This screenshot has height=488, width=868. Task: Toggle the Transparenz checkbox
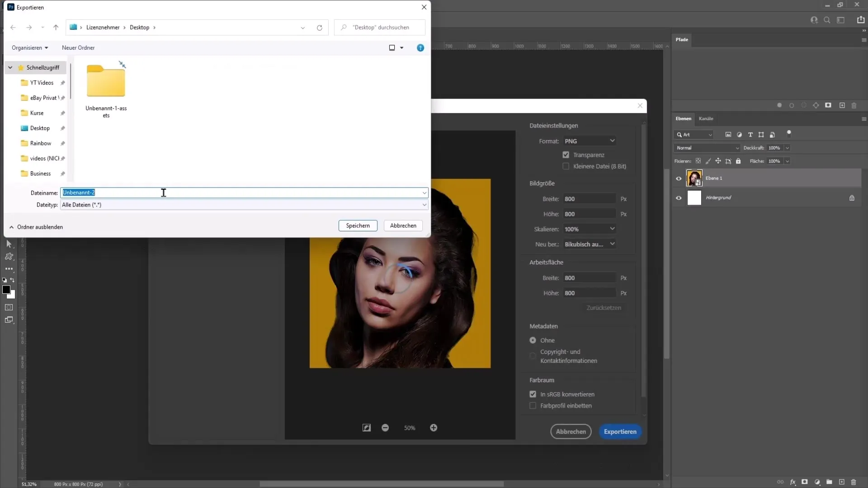click(566, 155)
